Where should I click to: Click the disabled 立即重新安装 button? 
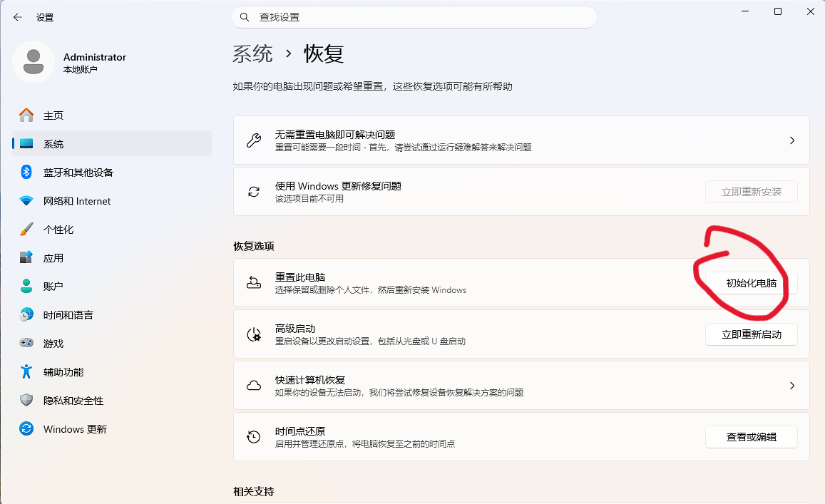tap(751, 192)
